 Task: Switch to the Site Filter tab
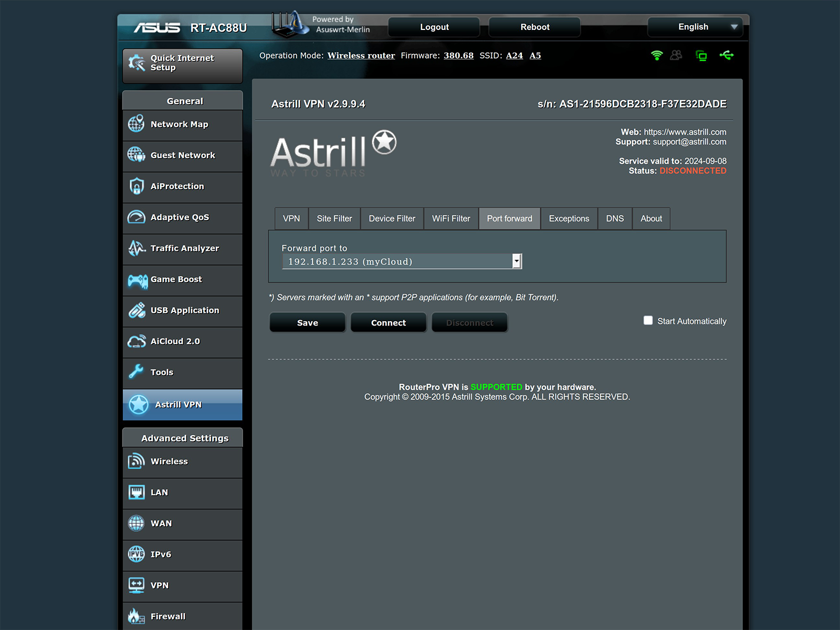coord(334,218)
